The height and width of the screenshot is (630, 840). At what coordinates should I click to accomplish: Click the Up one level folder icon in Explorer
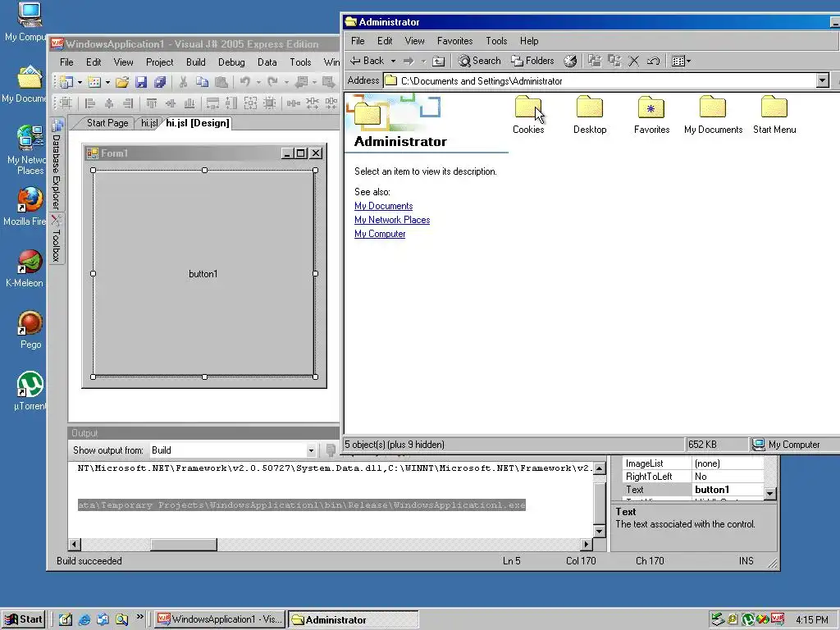click(438, 61)
